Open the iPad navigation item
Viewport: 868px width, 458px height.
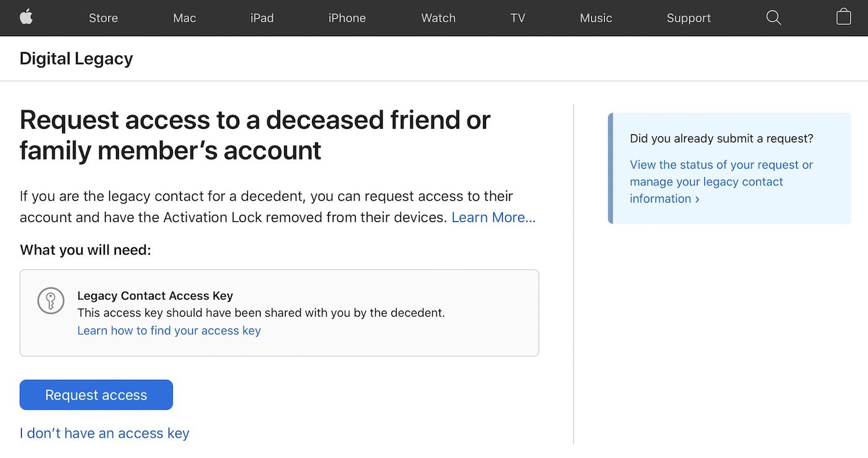click(x=262, y=18)
